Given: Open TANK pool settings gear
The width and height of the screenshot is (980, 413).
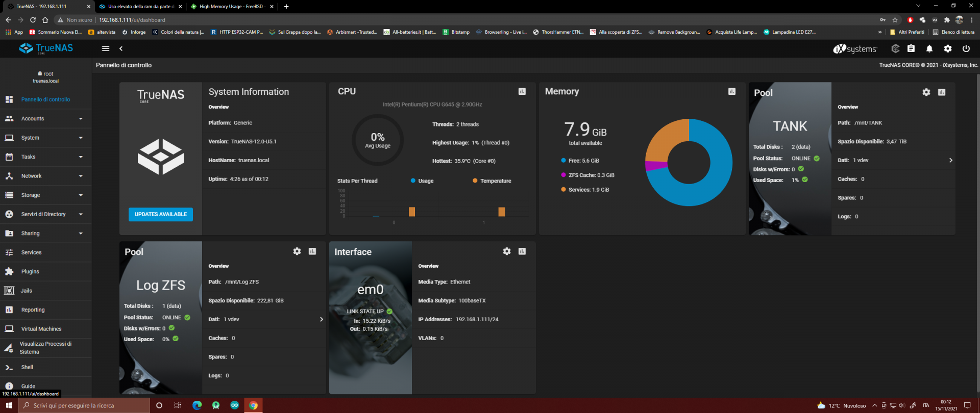Looking at the screenshot, I should point(926,92).
